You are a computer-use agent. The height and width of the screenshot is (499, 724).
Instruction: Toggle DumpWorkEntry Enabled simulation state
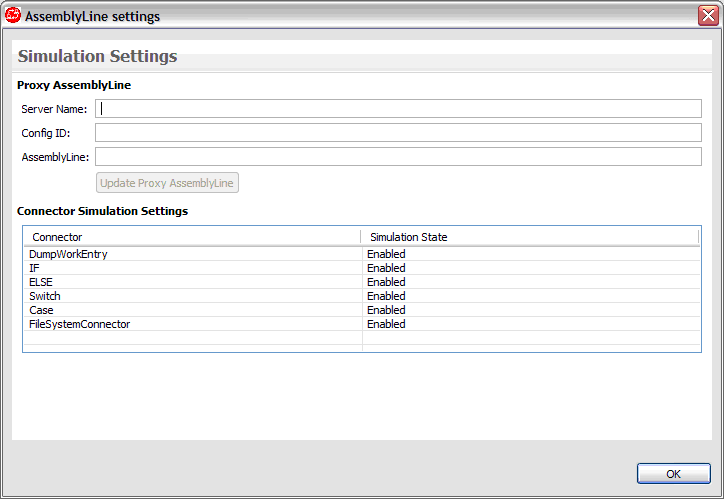coord(386,254)
